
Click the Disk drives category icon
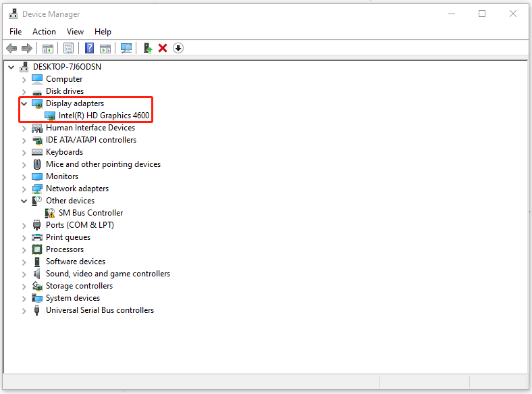(x=37, y=92)
